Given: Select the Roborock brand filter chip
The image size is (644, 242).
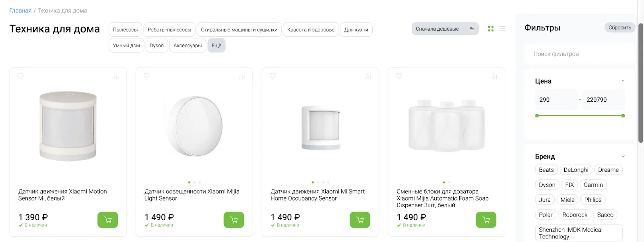Looking at the screenshot, I should [575, 215].
